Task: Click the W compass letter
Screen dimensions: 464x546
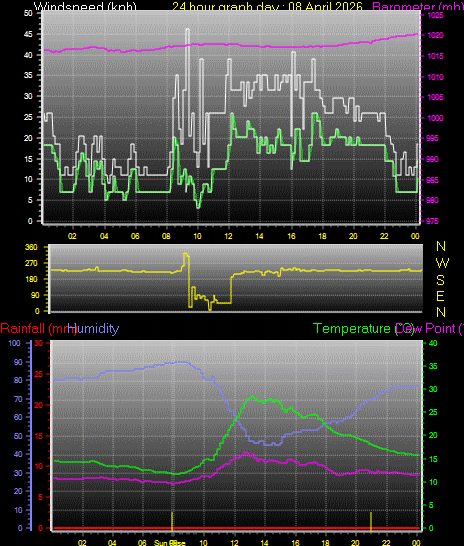Action: [442, 263]
